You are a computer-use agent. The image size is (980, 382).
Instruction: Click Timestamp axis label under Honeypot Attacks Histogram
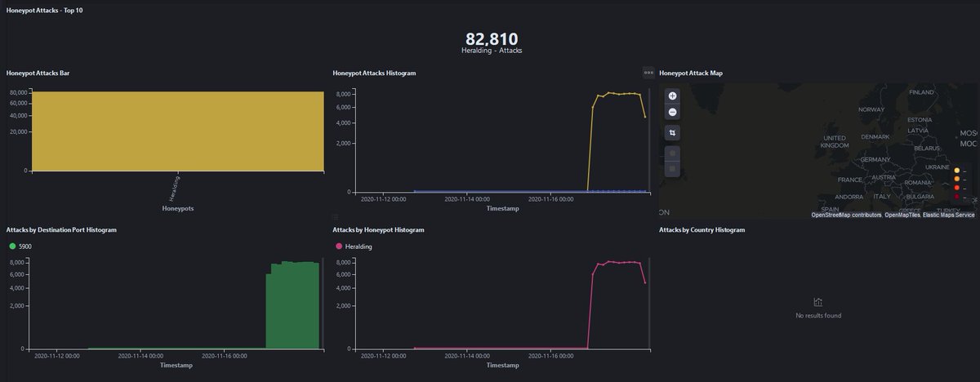point(502,208)
